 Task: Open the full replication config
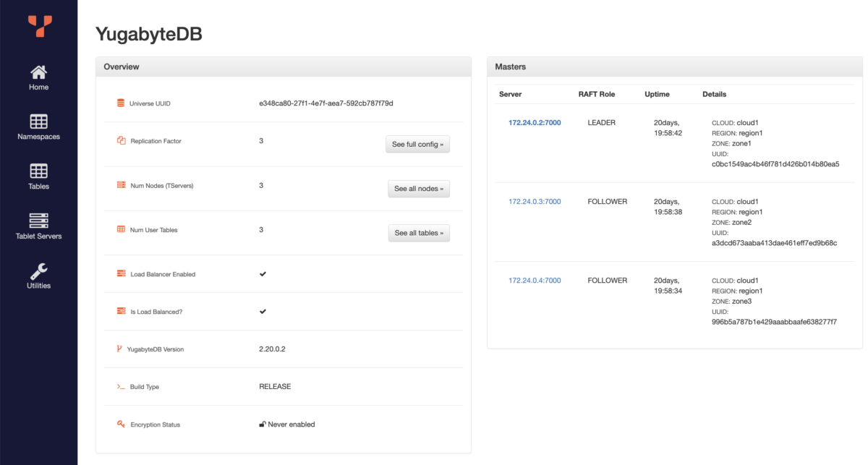417,144
